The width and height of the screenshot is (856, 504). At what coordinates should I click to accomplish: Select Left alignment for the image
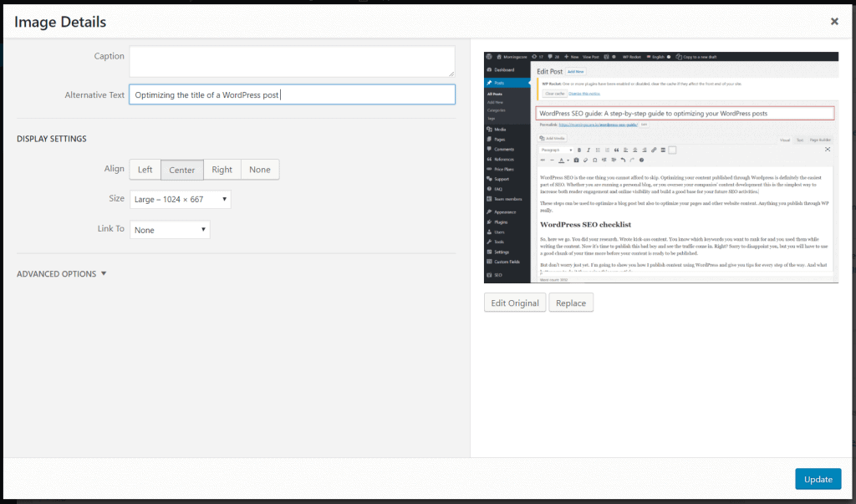pos(145,169)
